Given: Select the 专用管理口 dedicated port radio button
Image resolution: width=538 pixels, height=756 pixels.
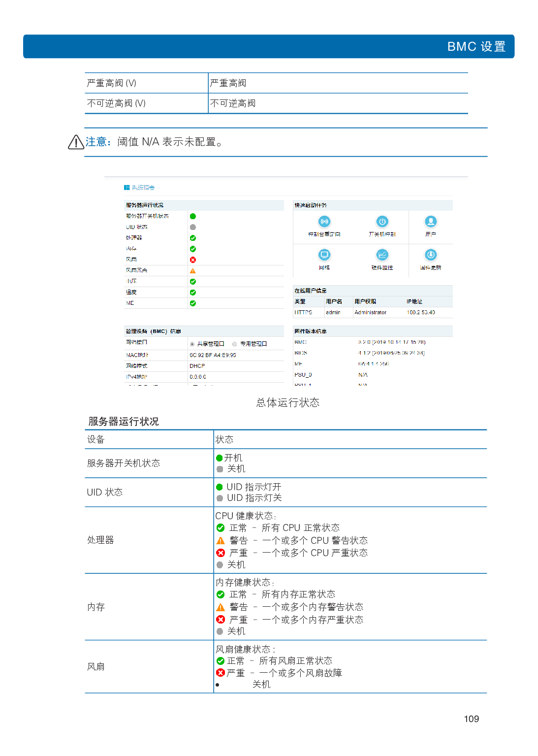Looking at the screenshot, I should (235, 344).
